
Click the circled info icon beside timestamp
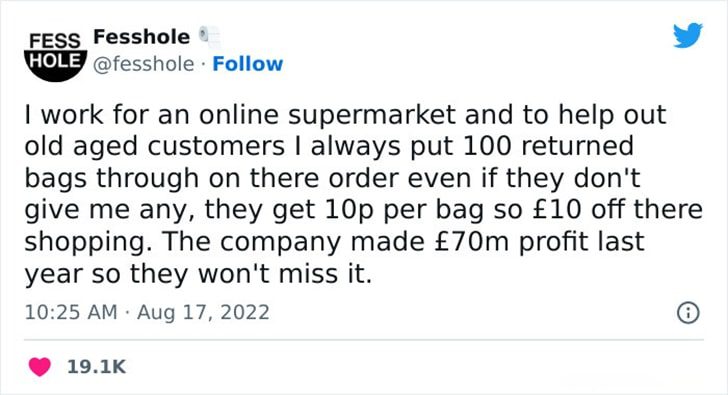[x=688, y=312]
